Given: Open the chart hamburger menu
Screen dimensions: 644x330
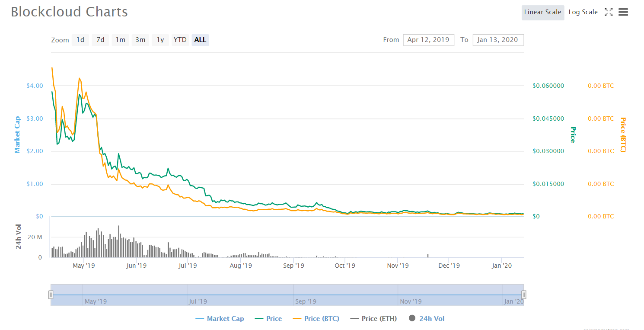Looking at the screenshot, I should click(623, 12).
